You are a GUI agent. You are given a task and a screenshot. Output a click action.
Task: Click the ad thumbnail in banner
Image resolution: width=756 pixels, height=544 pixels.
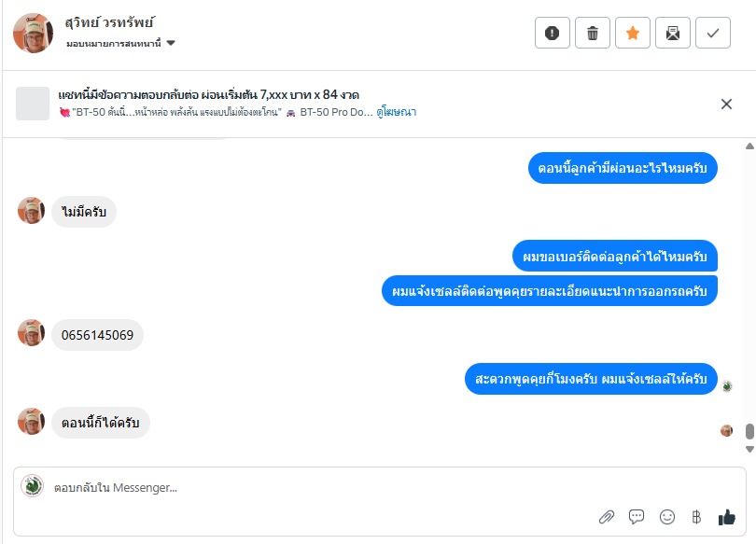click(33, 104)
